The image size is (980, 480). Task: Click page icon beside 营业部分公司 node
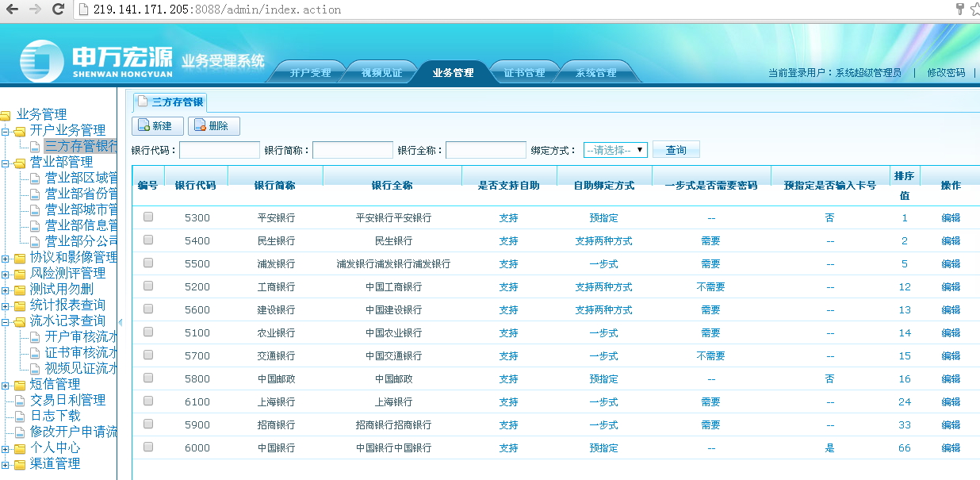pos(36,241)
